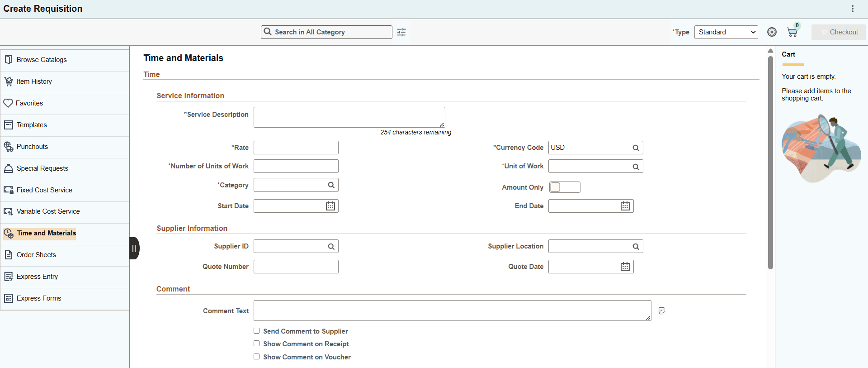Open the page actions kebab menu
The height and width of the screenshot is (368, 868).
tap(853, 9)
